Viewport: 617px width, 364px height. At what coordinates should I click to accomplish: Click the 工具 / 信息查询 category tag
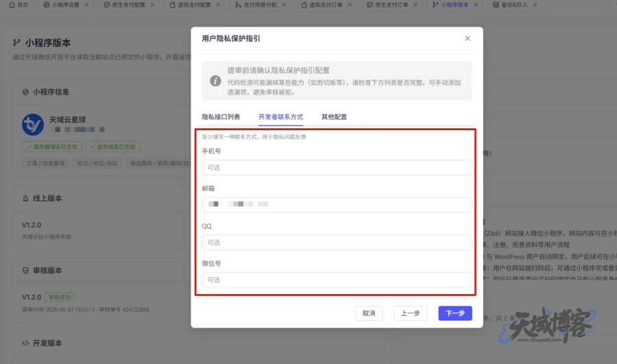tap(45, 163)
